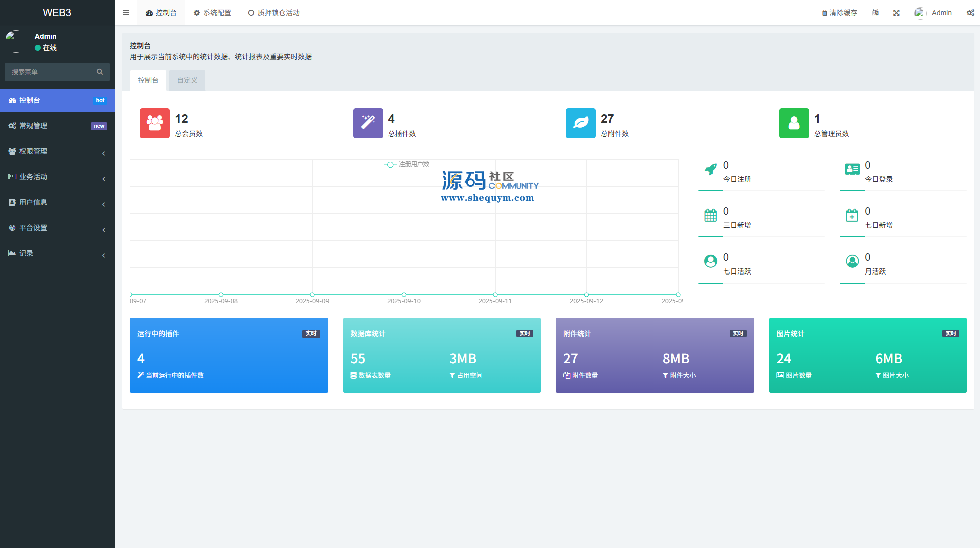Click the red 总会员数 members icon
The height and width of the screenshot is (548, 980).
click(x=154, y=123)
